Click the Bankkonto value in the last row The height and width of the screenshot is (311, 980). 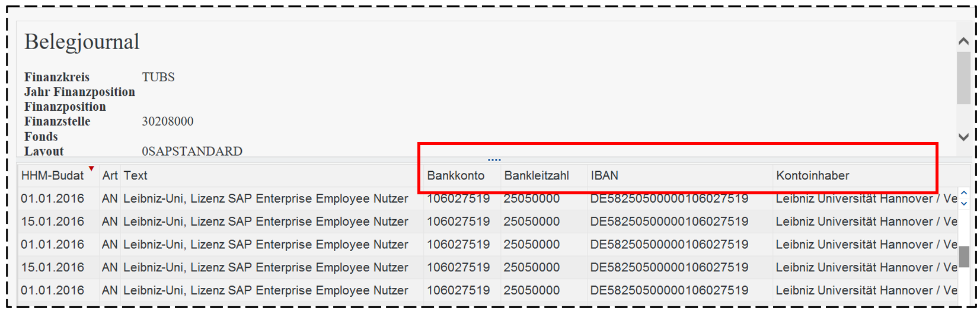458,291
